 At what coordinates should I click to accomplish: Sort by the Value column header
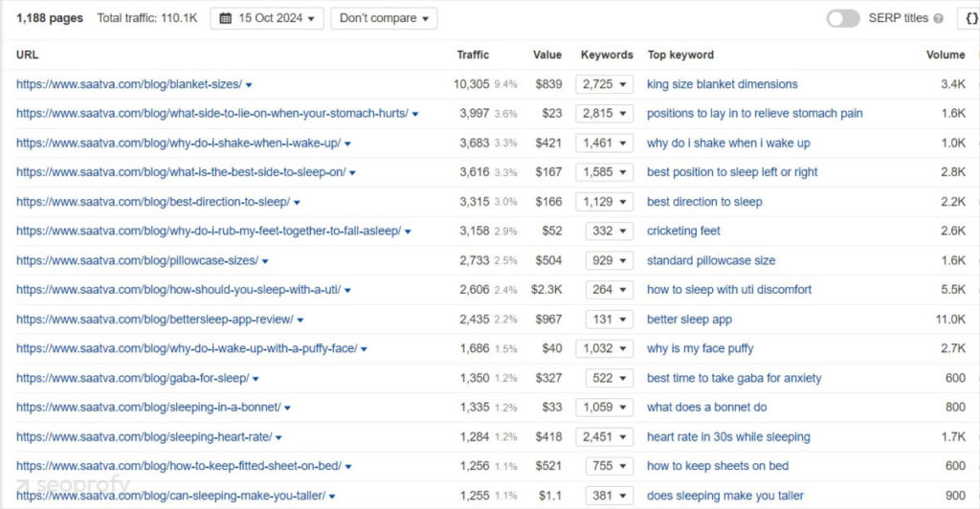pos(546,55)
